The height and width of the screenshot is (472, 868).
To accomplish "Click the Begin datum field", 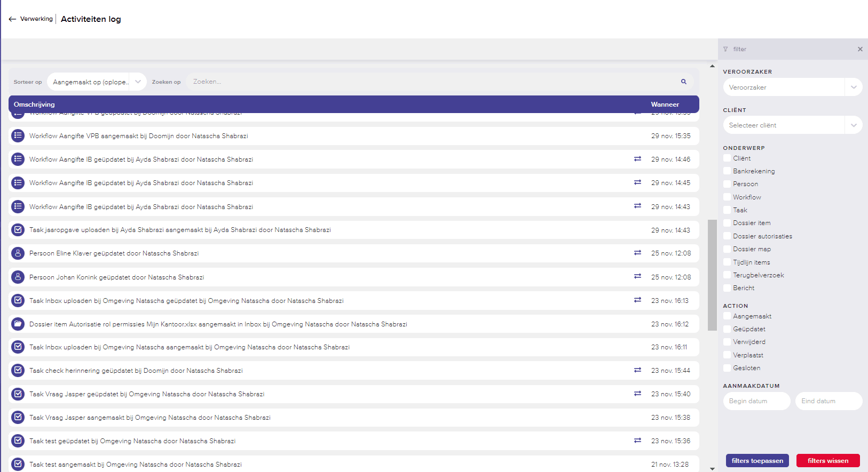I will coord(757,401).
